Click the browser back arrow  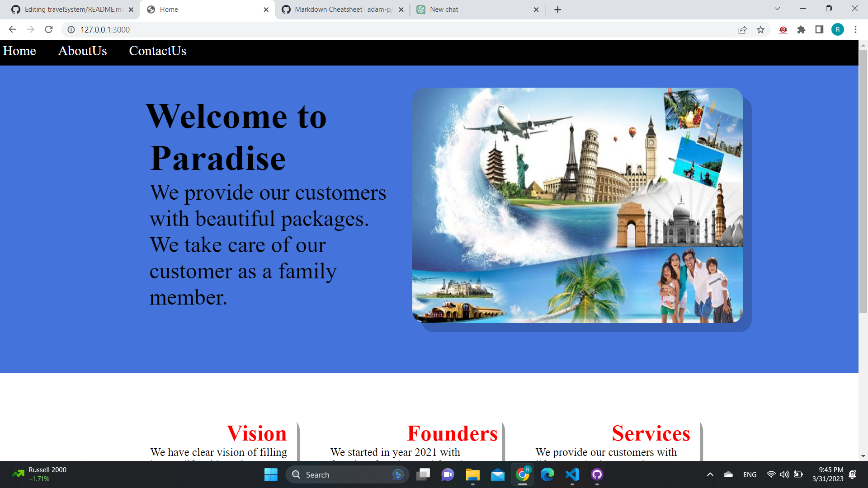12,29
